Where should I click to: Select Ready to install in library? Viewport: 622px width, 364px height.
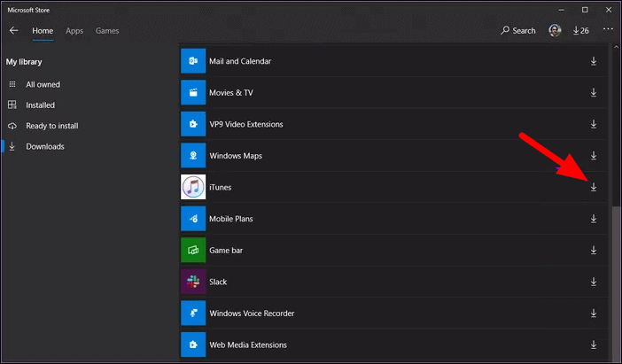point(52,126)
